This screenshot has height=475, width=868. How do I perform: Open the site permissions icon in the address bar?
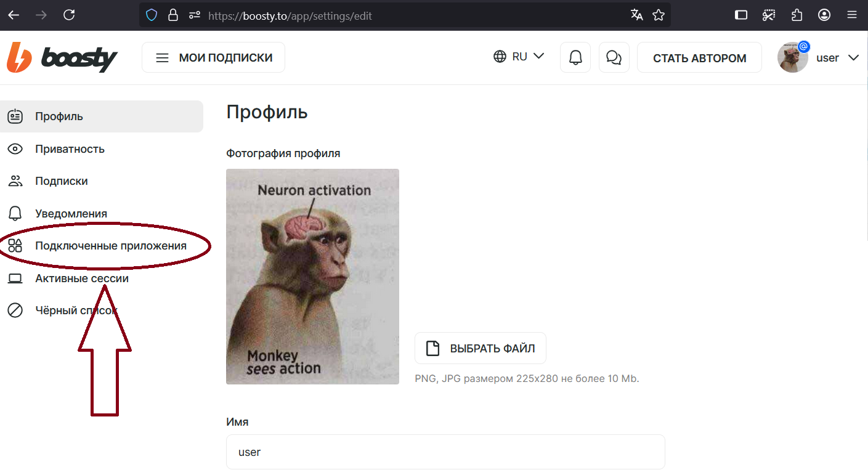point(195,15)
